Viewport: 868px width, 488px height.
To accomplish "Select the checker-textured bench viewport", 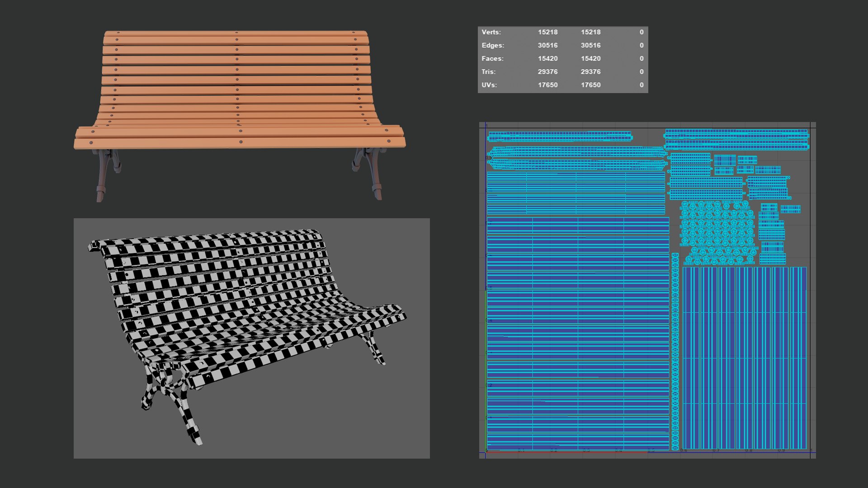I will point(252,338).
